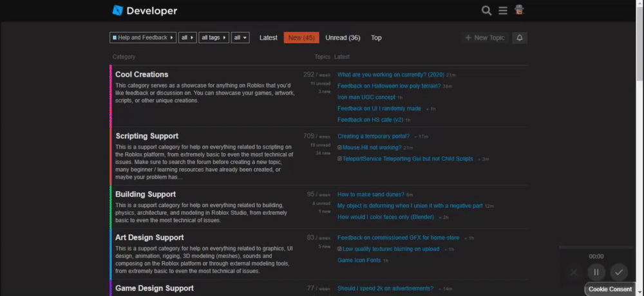Open the Cookie Consent button

point(610,289)
